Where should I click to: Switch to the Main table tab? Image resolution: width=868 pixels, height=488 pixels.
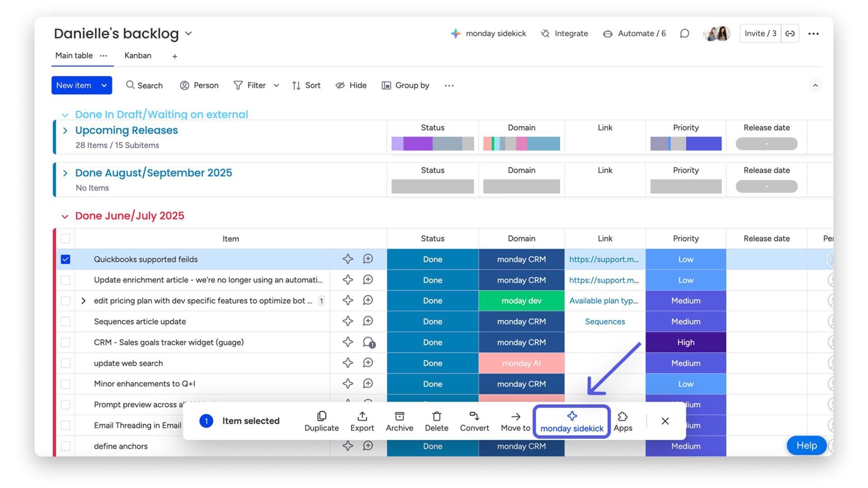point(74,56)
